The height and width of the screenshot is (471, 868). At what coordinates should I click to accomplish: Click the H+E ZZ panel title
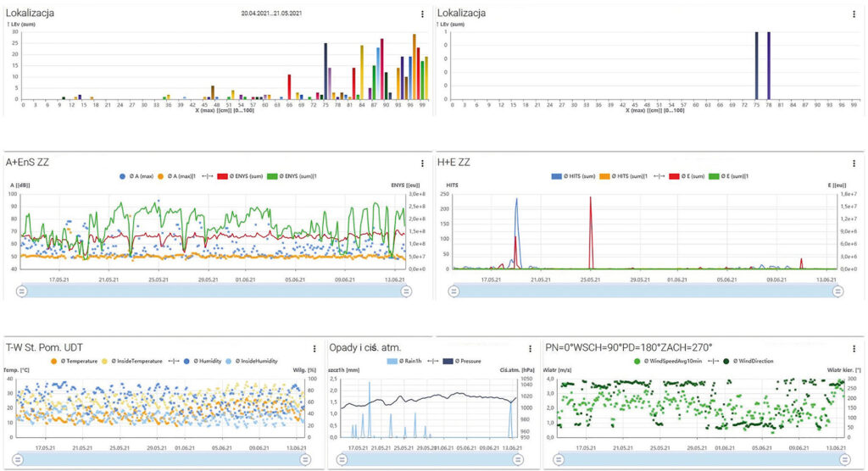[453, 163]
